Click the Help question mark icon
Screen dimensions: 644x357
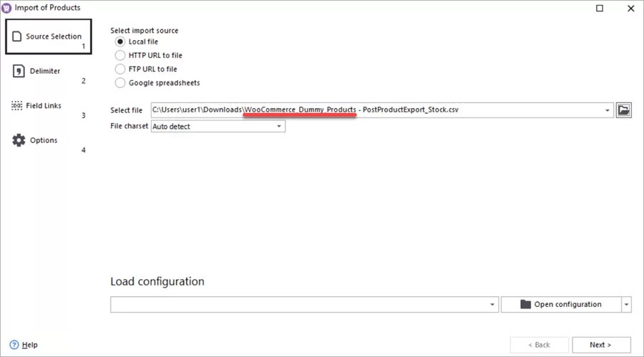(x=14, y=345)
